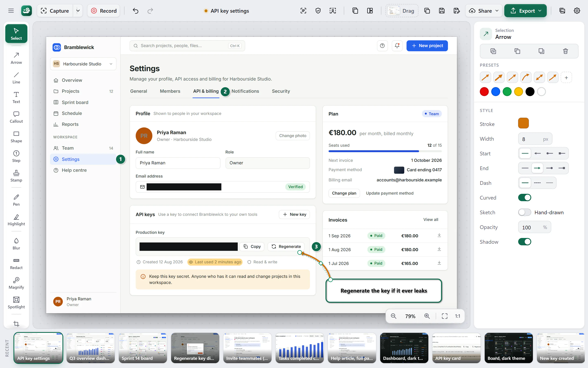Select dotted Dash style option
588x368 pixels.
[x=549, y=183]
